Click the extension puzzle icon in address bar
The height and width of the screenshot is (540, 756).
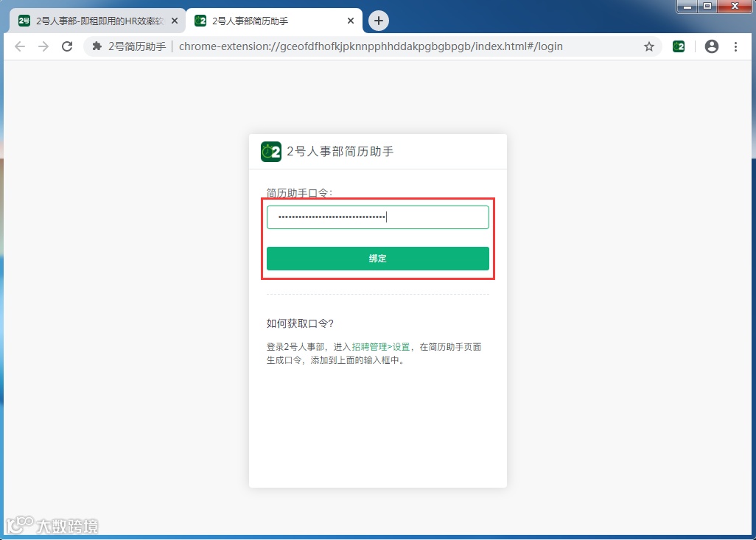[97, 46]
